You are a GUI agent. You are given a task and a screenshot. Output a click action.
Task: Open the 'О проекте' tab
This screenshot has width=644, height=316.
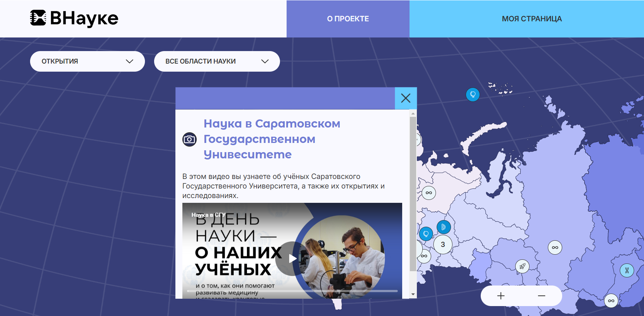click(348, 19)
